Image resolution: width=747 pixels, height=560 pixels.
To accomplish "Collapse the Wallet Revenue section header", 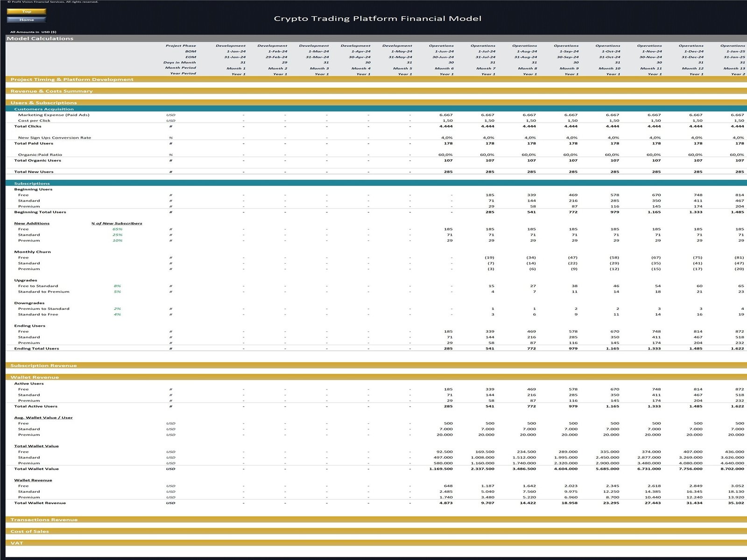I will [35, 377].
